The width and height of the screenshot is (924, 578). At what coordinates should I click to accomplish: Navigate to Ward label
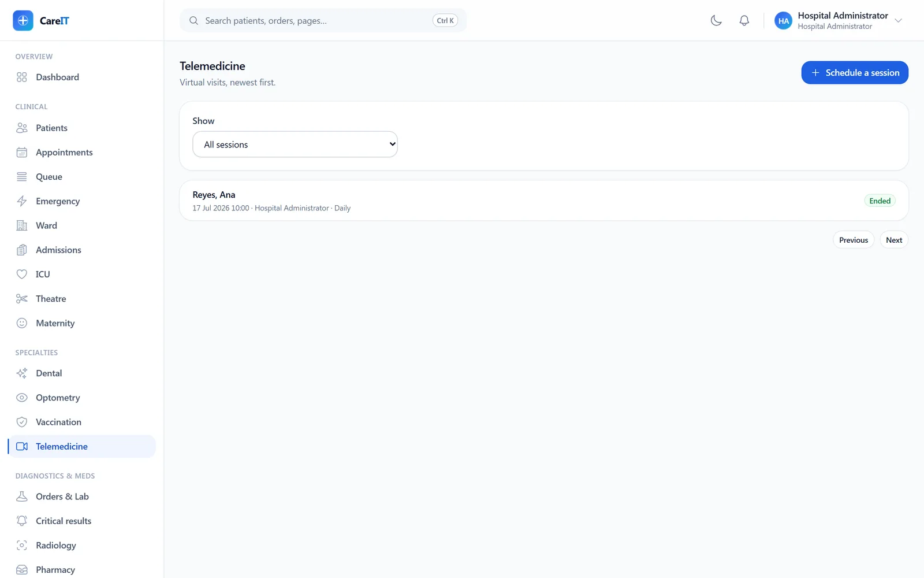pos(46,225)
